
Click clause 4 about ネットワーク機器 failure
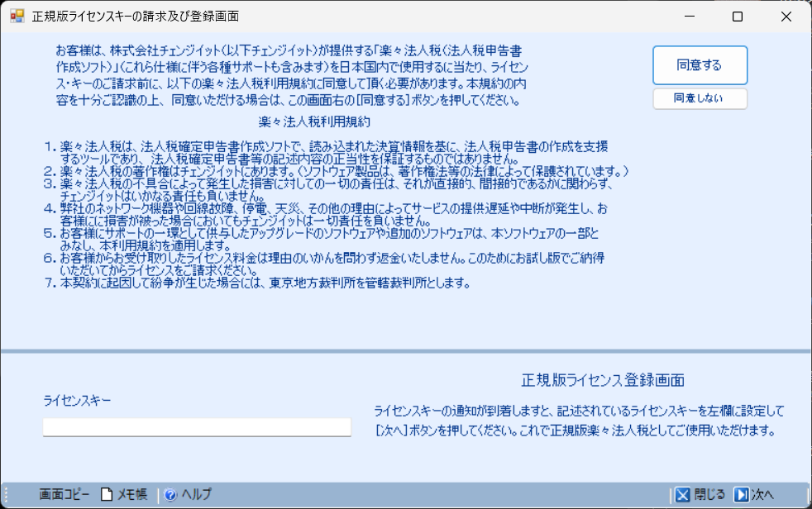coord(326,214)
